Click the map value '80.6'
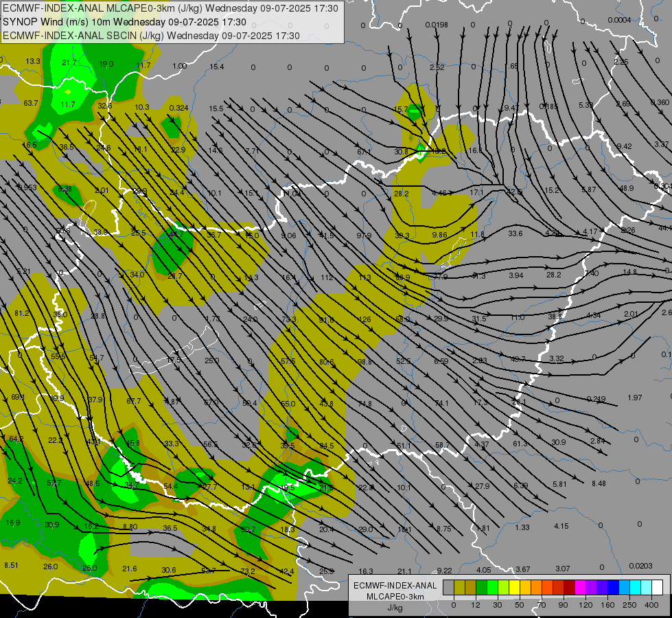 pyautogui.click(x=327, y=362)
